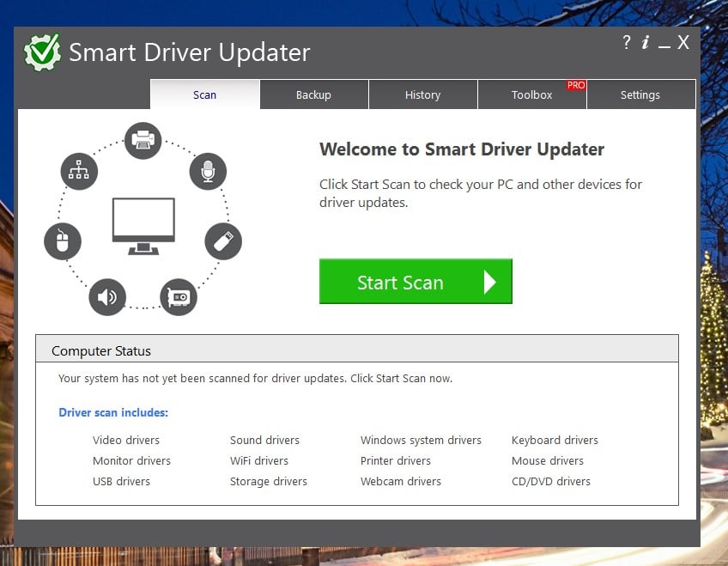The height and width of the screenshot is (566, 728).
Task: Open the Backup tab
Action: click(x=314, y=94)
